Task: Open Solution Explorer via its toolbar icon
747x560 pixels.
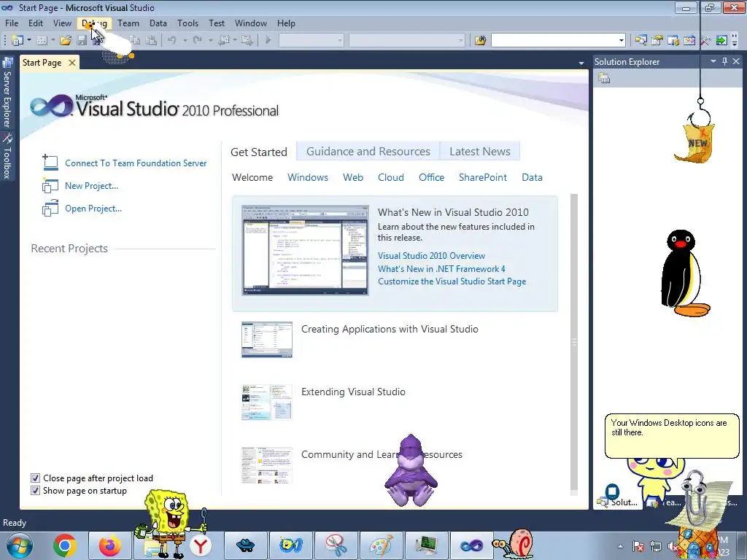Action: click(x=640, y=41)
